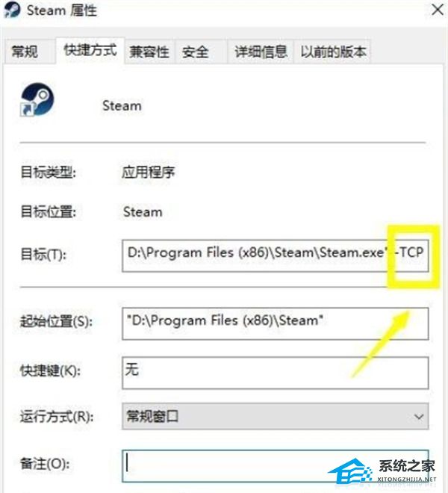Open the 详细信息 tab
The width and height of the screenshot is (448, 493).
[x=261, y=52]
